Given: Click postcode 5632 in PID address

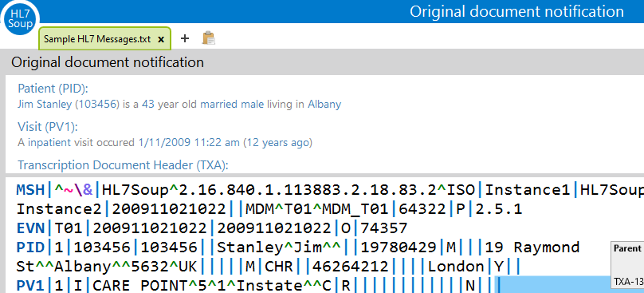Looking at the screenshot, I should 150,267.
